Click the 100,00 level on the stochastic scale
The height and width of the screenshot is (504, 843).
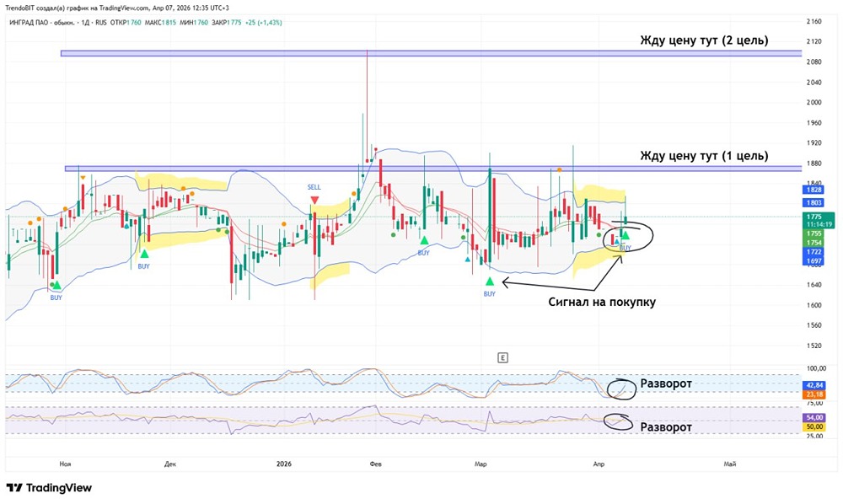(x=816, y=368)
